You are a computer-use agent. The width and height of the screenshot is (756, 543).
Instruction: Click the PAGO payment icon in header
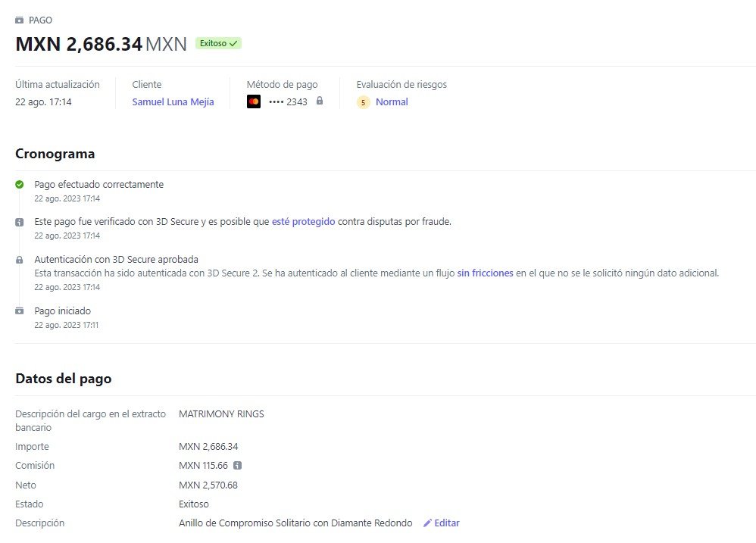pos(20,20)
